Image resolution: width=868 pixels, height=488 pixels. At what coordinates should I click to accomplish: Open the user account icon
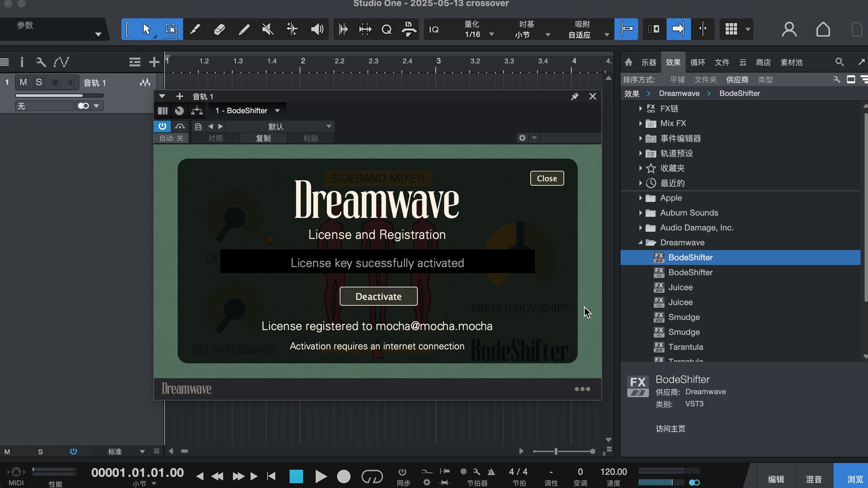pos(789,29)
